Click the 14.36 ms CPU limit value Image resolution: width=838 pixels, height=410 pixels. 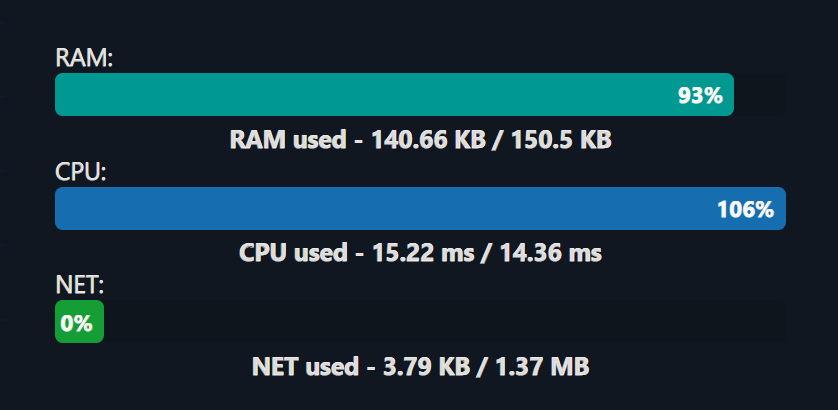point(551,253)
